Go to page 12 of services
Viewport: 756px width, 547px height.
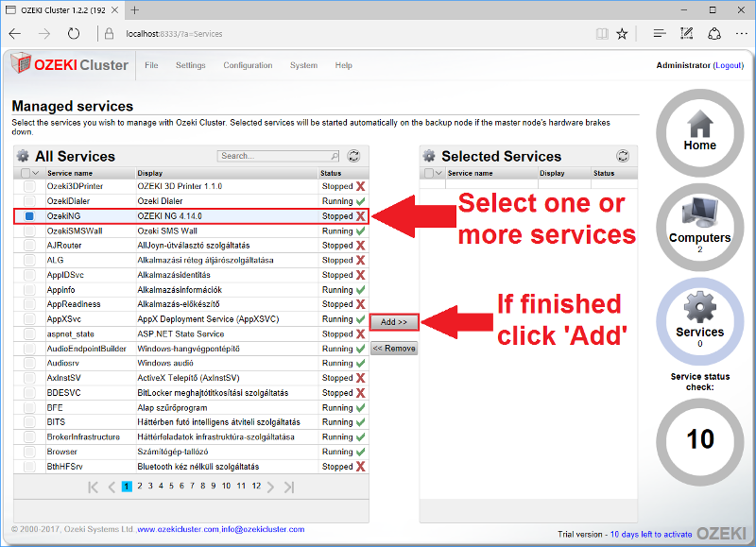(x=256, y=486)
